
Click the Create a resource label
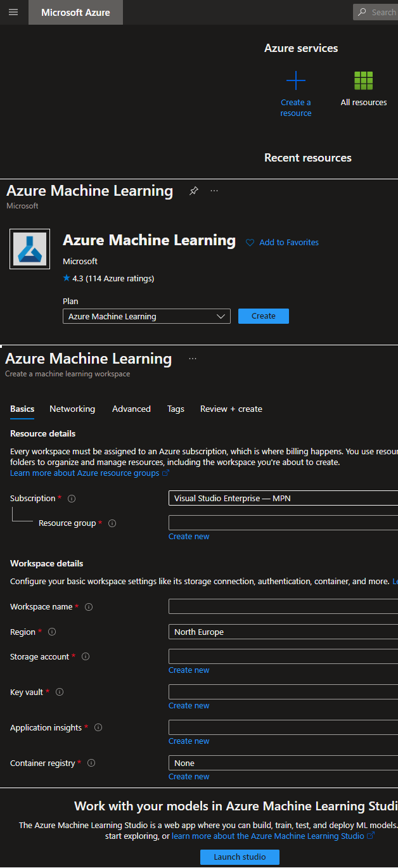[x=296, y=108]
